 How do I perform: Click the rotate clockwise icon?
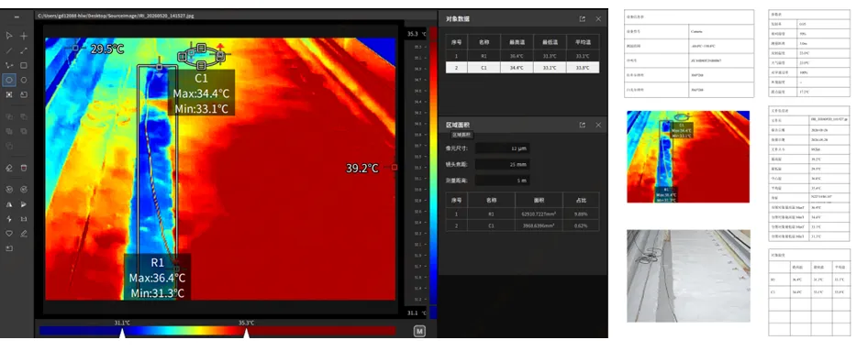(24, 189)
